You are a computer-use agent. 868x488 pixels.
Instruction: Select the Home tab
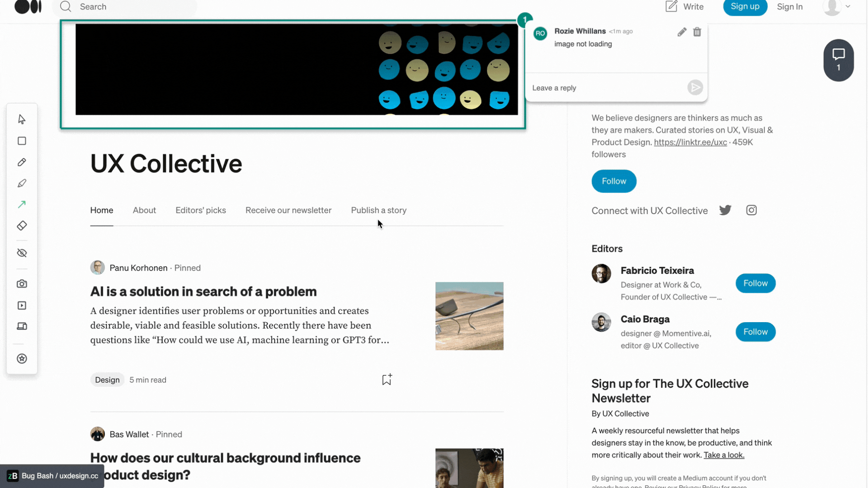102,210
